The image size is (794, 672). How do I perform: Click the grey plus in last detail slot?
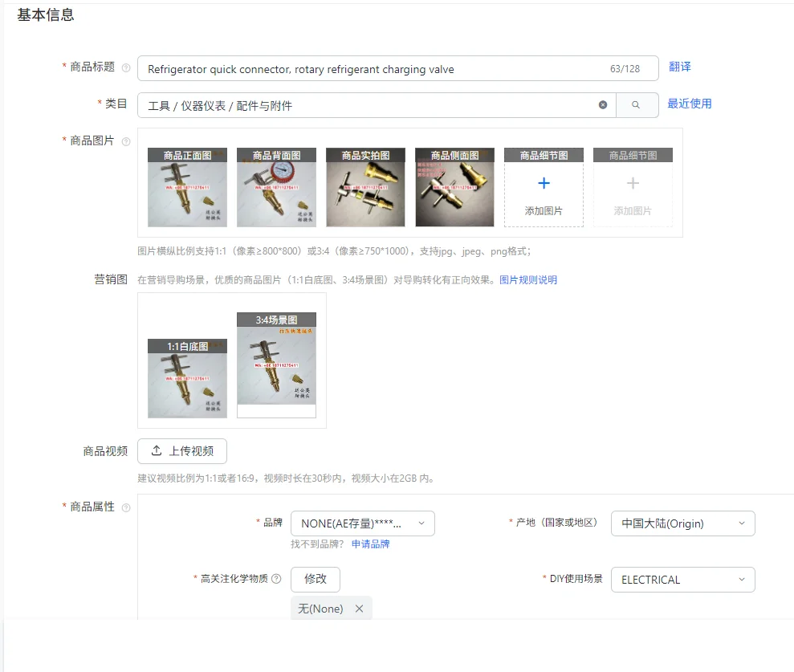click(x=633, y=183)
